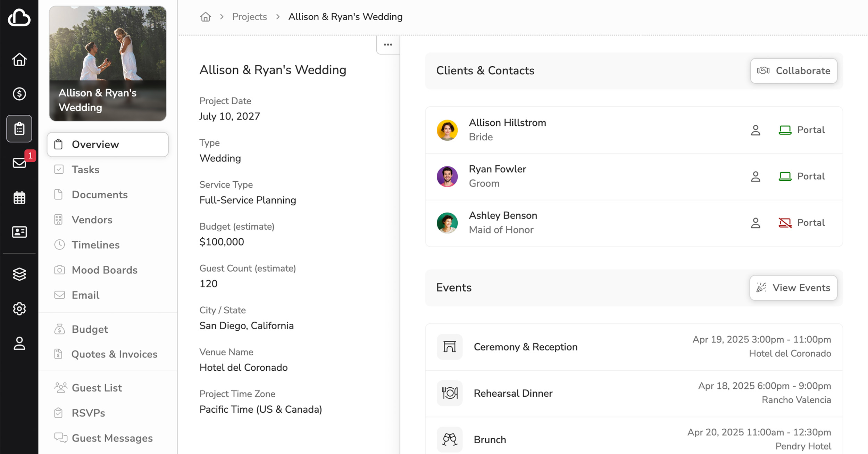Viewport: 868px width, 454px height.
Task: Open the settings gear icon in the sidebar
Action: 19,308
